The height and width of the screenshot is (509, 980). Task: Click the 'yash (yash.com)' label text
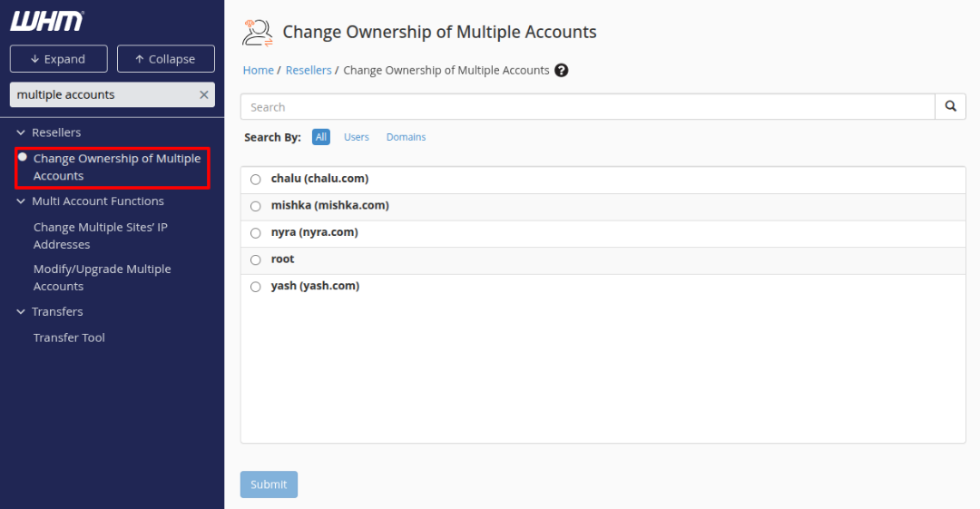coord(315,287)
